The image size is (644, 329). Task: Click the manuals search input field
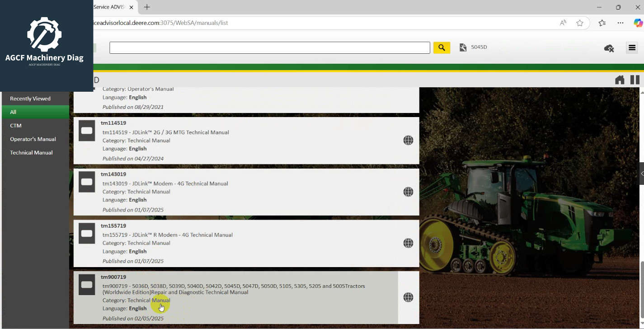(x=270, y=47)
